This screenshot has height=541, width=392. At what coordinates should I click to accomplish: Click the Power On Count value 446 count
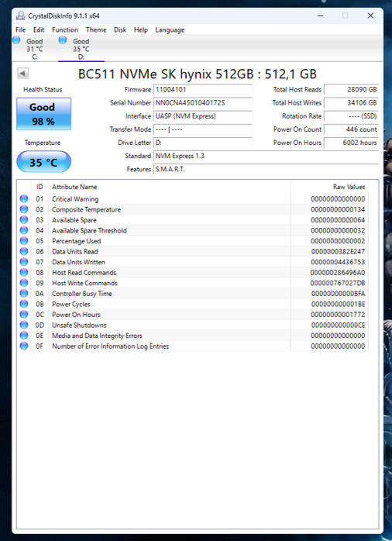[x=351, y=129]
